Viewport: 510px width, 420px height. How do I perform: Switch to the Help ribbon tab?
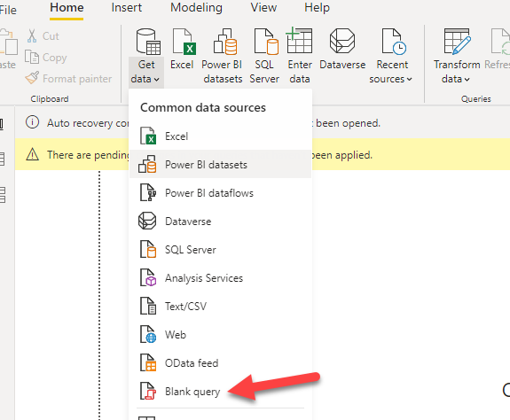point(318,7)
